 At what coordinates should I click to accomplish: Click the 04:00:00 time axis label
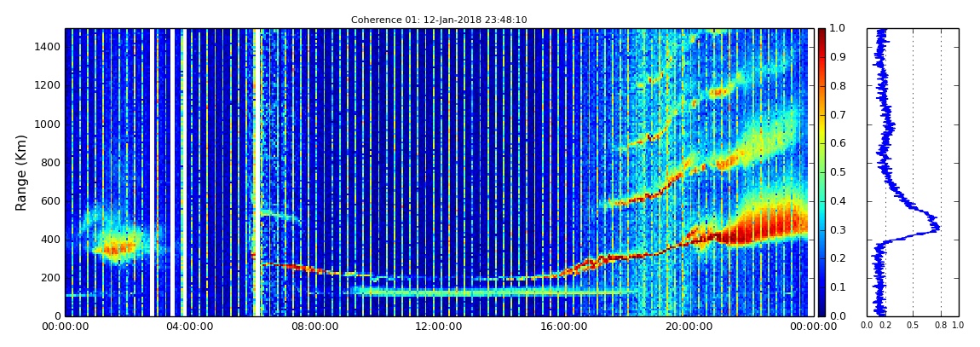click(x=188, y=327)
